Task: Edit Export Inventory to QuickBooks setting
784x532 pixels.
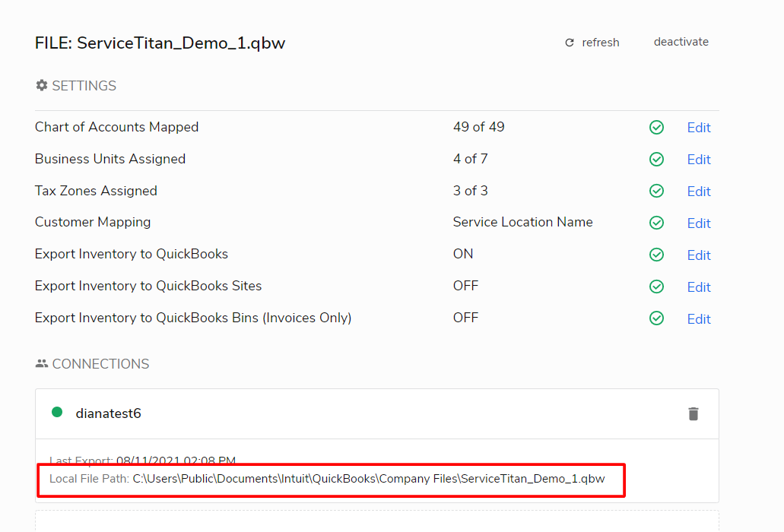Action: (x=699, y=256)
